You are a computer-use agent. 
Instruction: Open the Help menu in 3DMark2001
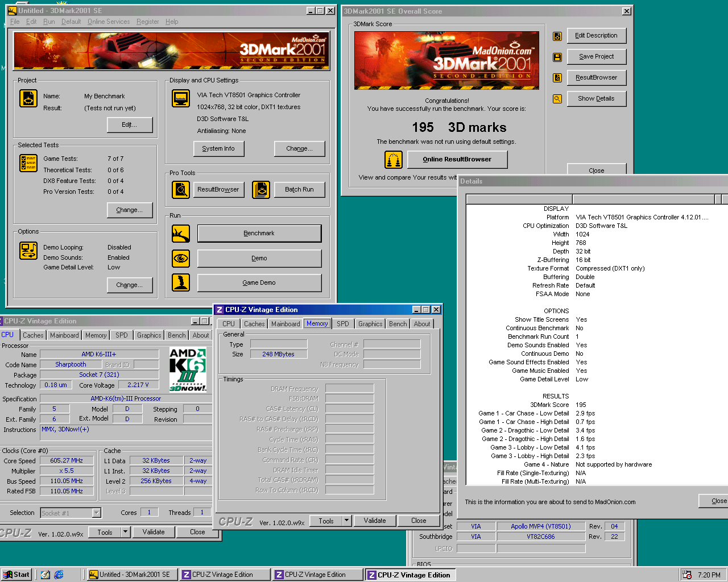pos(172,22)
